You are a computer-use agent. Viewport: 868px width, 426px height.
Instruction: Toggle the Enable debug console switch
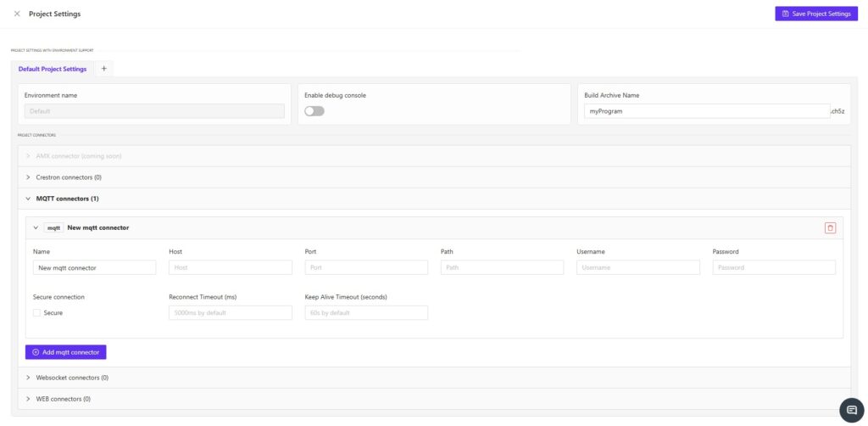click(314, 111)
